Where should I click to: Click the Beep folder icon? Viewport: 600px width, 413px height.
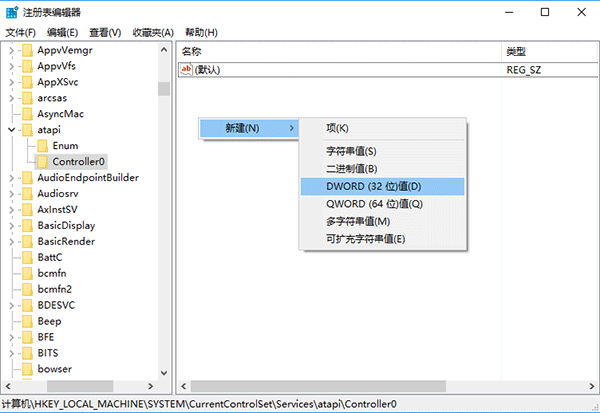pyautogui.click(x=28, y=322)
